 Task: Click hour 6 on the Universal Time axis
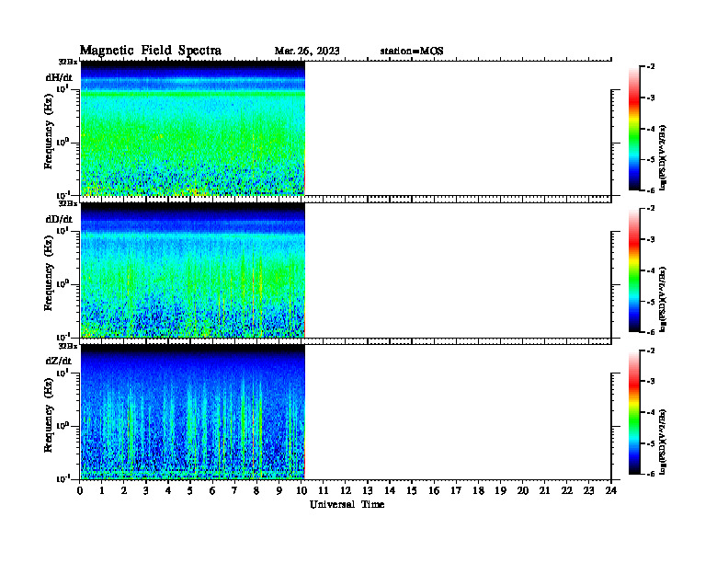(x=212, y=491)
